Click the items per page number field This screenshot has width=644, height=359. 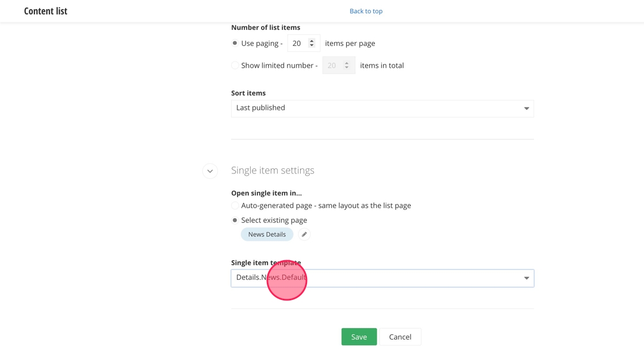point(298,43)
